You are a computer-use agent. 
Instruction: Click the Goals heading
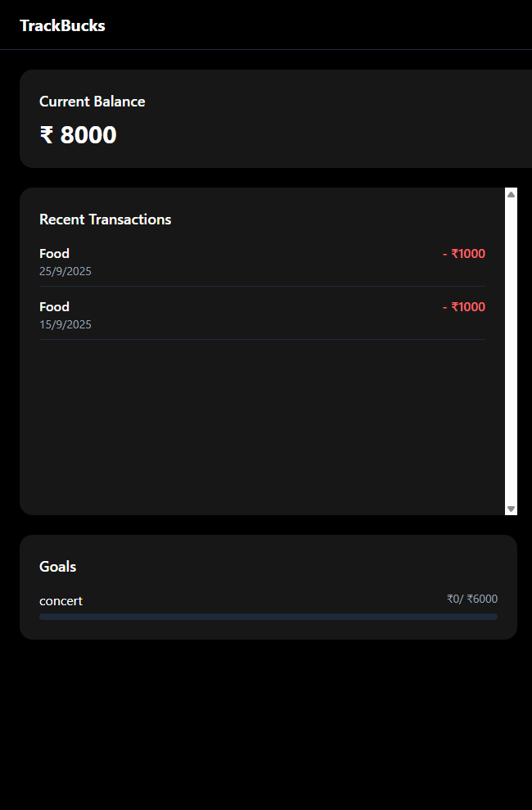(x=57, y=567)
